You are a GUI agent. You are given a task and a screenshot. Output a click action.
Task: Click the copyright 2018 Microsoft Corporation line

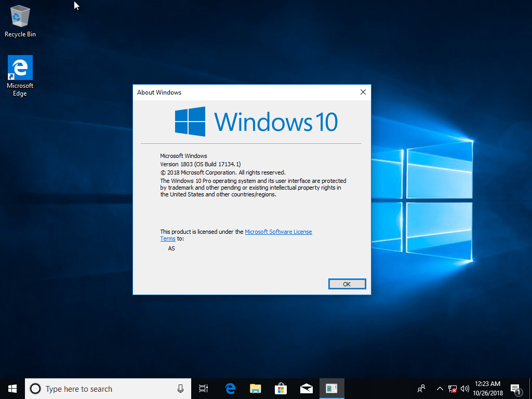223,172
